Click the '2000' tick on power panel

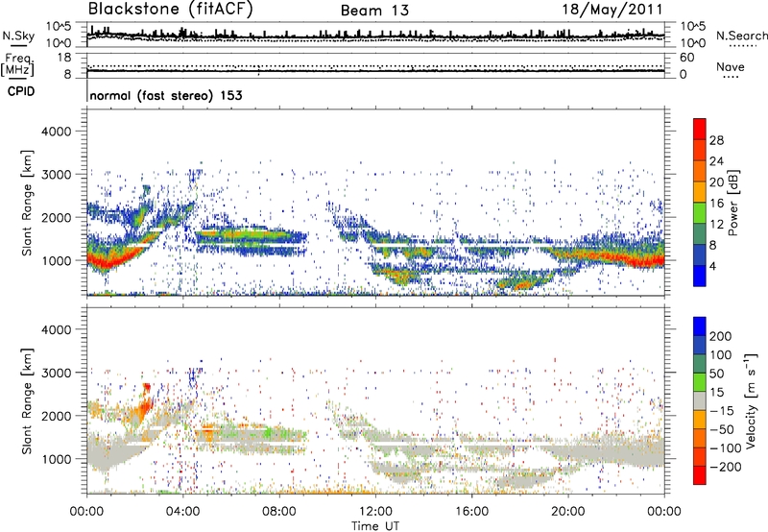(x=56, y=217)
